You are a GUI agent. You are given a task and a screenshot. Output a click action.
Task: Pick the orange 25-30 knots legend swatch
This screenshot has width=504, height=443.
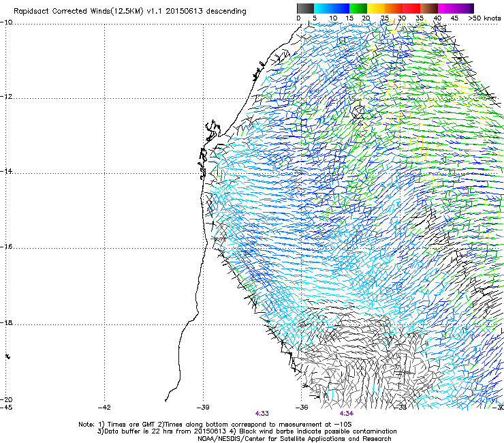394,8
